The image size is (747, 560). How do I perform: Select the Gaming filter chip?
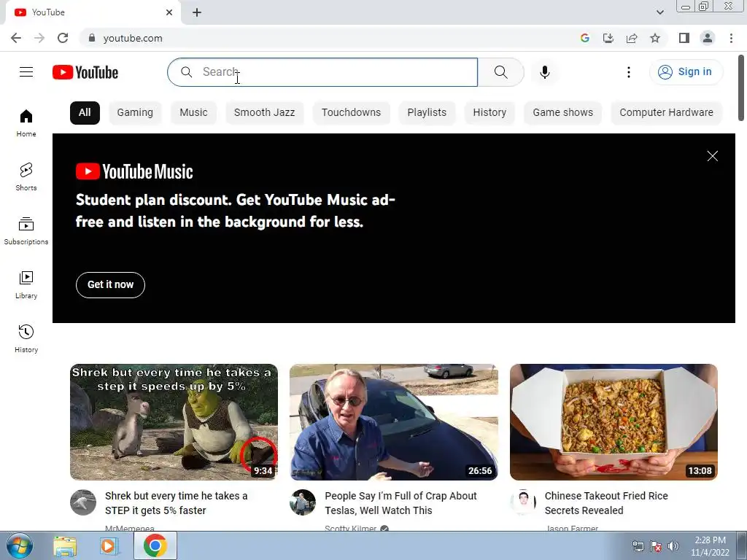[135, 113]
